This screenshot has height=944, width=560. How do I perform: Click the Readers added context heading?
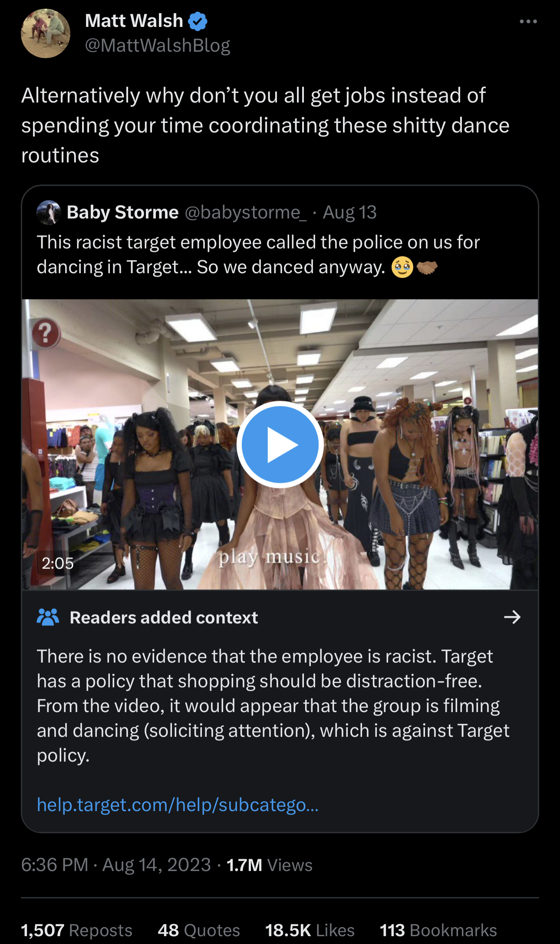click(164, 617)
